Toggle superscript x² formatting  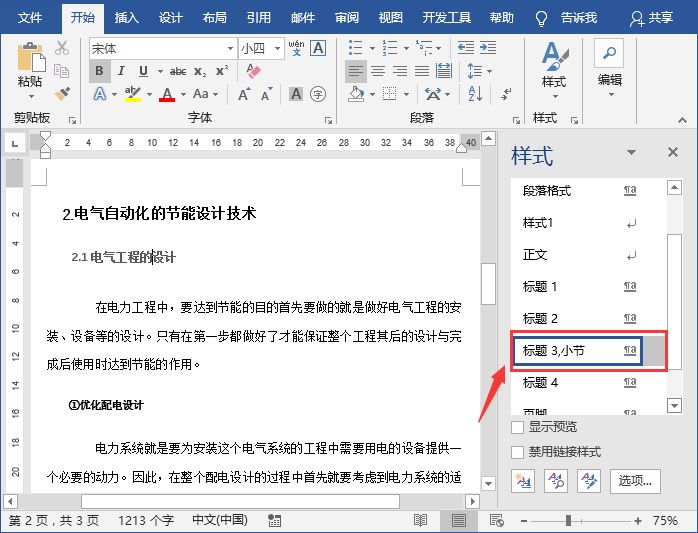pyautogui.click(x=222, y=71)
